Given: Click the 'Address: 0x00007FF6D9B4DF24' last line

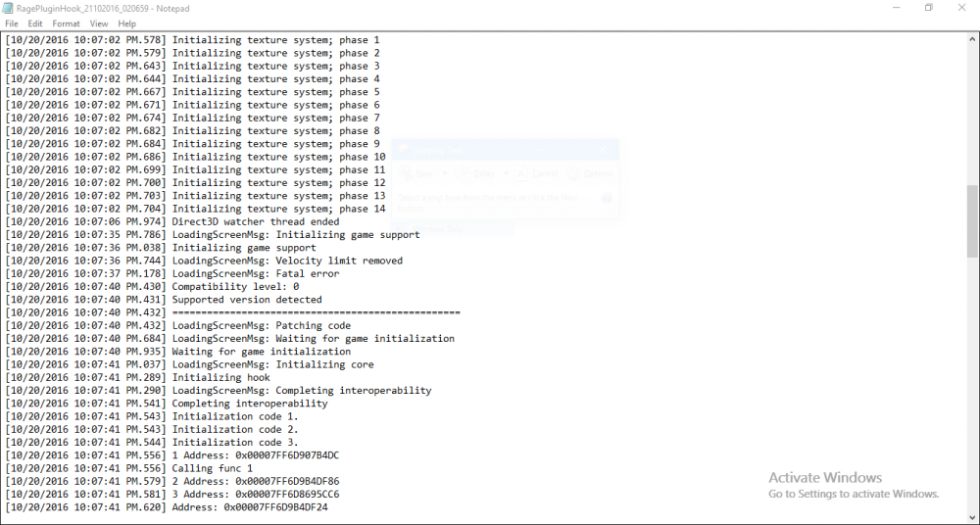Looking at the screenshot, I should [x=167, y=507].
